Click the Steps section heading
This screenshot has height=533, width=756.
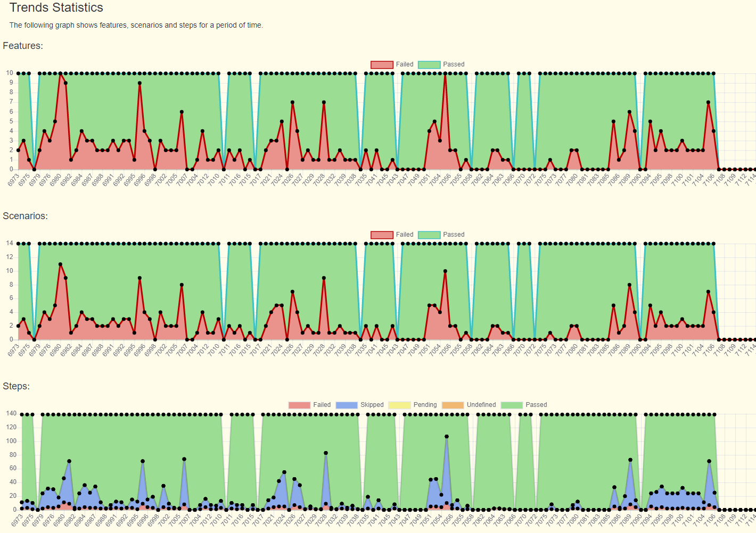click(x=16, y=386)
